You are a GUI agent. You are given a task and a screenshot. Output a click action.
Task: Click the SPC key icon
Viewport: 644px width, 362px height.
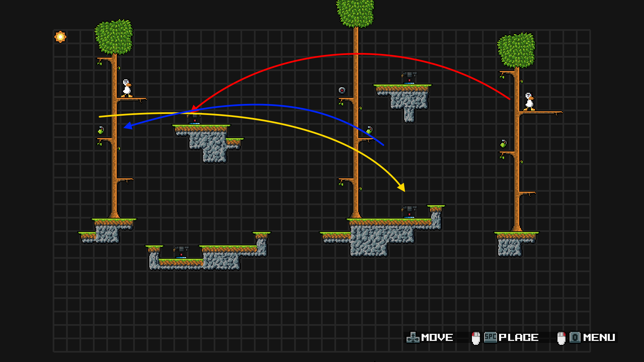coord(490,337)
